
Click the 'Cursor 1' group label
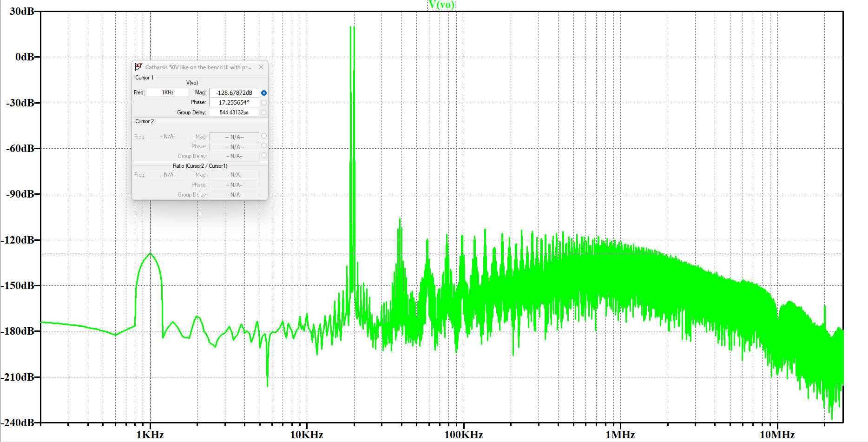pos(144,78)
